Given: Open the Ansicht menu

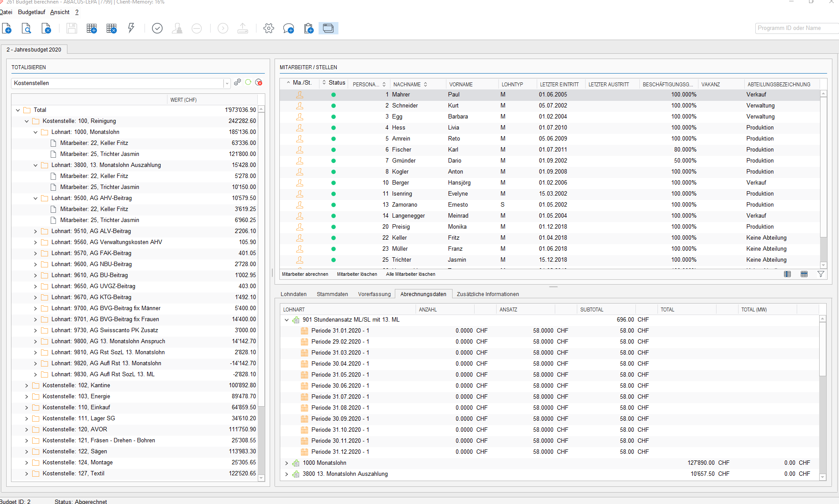Looking at the screenshot, I should click(x=60, y=12).
